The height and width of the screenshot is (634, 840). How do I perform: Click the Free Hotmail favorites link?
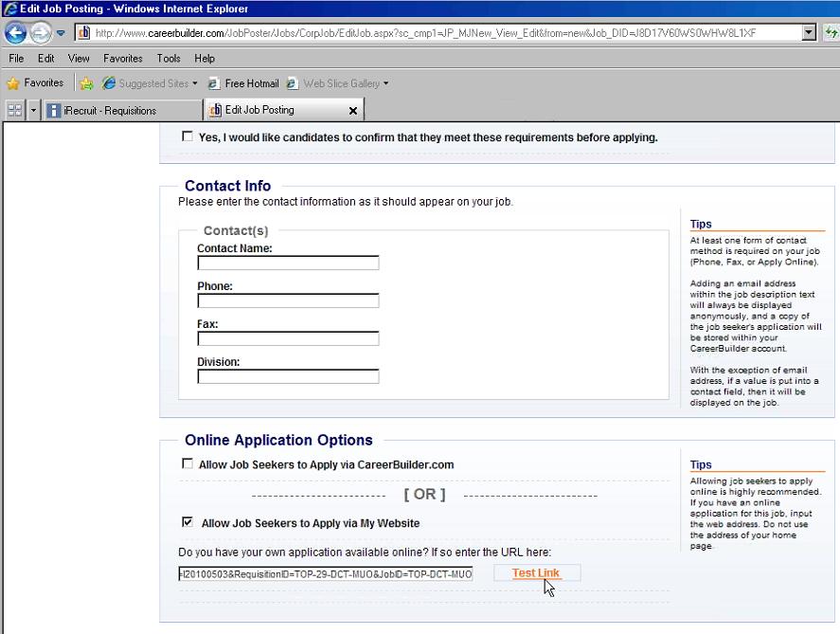[243, 83]
